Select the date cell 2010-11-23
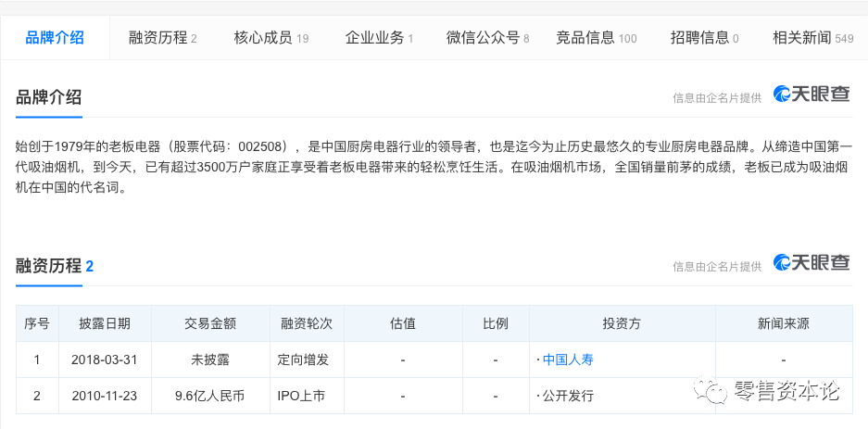Image resolution: width=868 pixels, height=429 pixels. pos(105,396)
